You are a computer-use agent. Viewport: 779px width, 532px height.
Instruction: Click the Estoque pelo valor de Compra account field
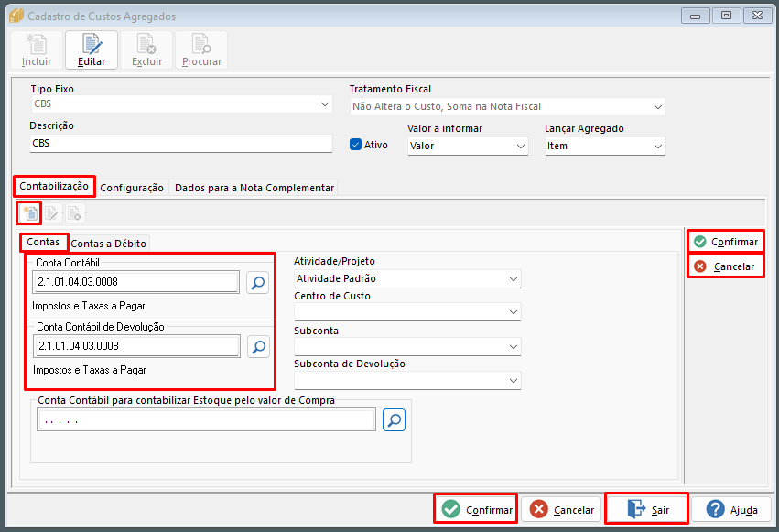click(x=206, y=419)
